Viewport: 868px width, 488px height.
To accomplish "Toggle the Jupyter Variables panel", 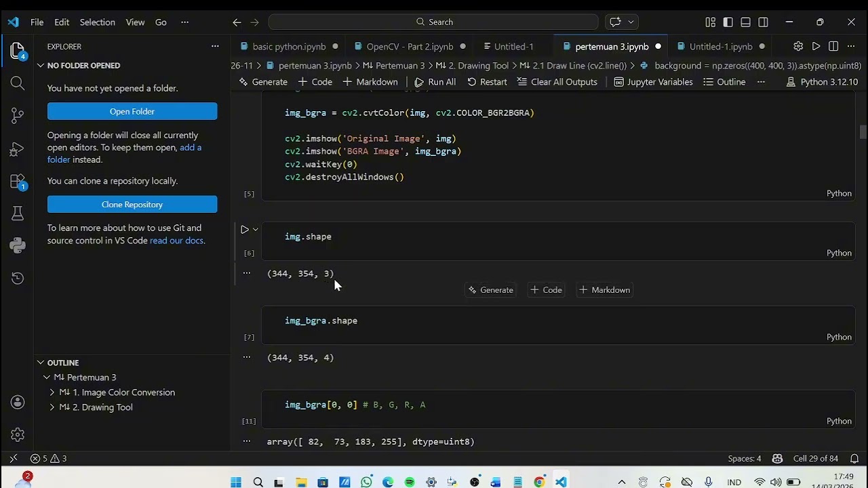I will tap(653, 82).
